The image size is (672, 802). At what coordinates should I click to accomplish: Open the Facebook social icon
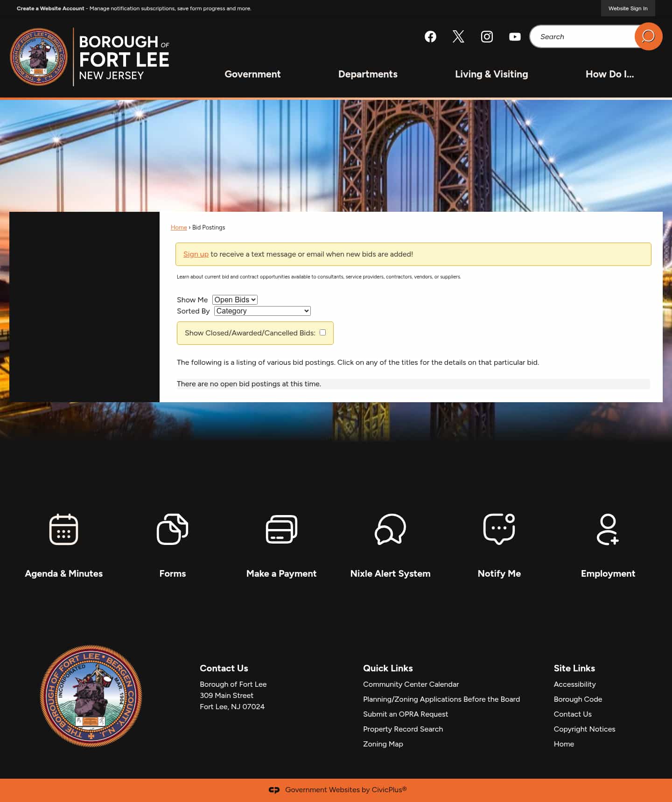430,36
